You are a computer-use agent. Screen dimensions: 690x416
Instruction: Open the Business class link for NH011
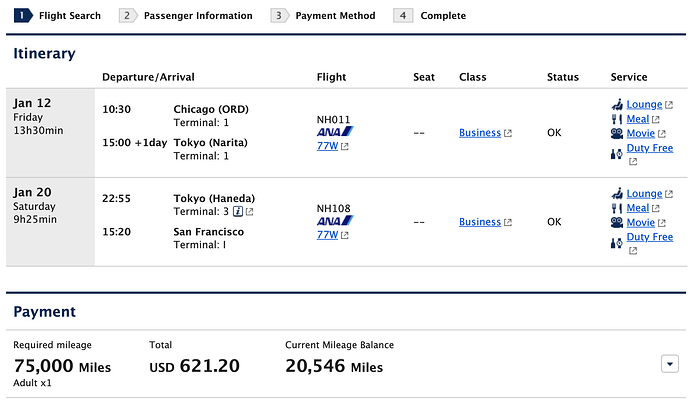tap(480, 133)
